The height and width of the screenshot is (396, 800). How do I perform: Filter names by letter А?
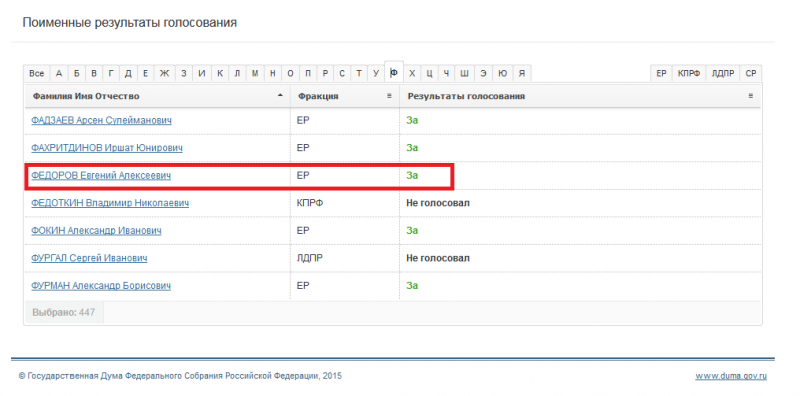(x=59, y=73)
